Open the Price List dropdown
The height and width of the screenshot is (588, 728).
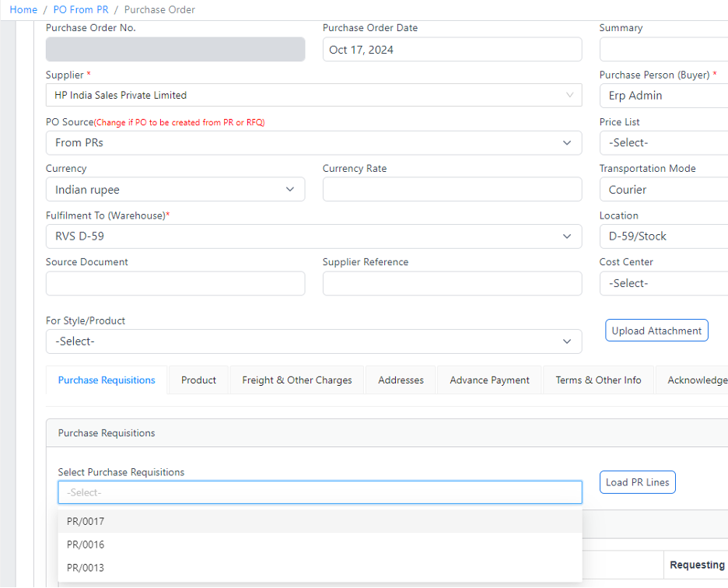(663, 143)
